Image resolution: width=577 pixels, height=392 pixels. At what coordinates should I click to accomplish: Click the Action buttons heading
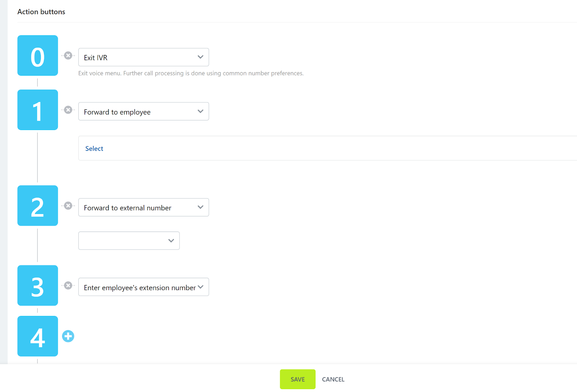(41, 12)
